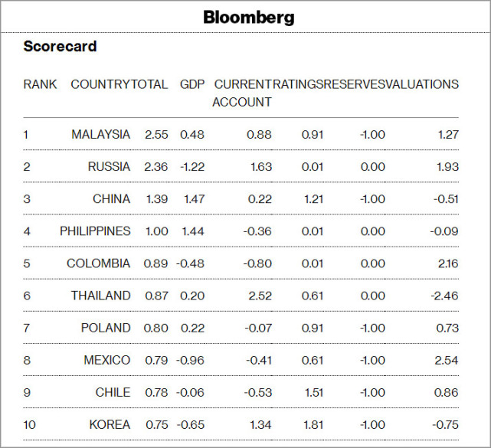Select the RUSSIA country name
The image size is (491, 448).
pos(109,167)
